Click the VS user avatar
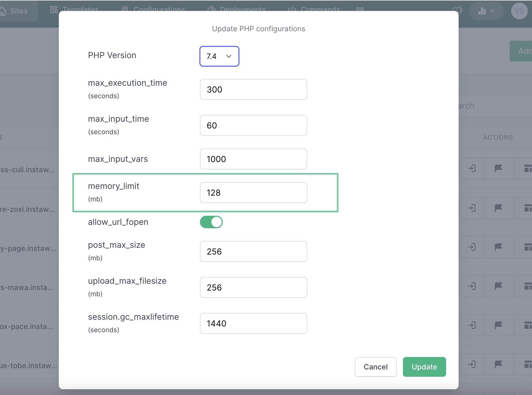 pyautogui.click(x=519, y=11)
